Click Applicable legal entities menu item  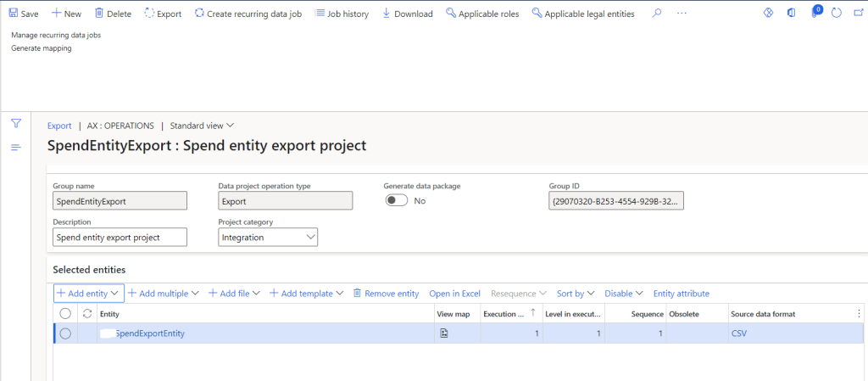click(583, 14)
